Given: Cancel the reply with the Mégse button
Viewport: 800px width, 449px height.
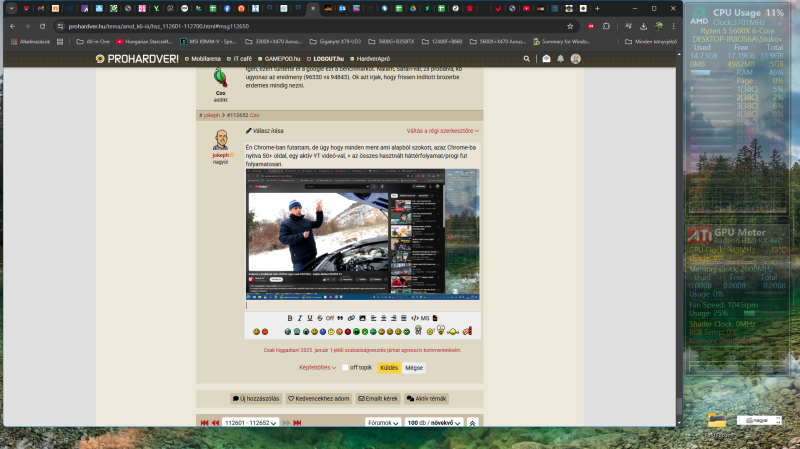Looking at the screenshot, I should click(x=414, y=367).
